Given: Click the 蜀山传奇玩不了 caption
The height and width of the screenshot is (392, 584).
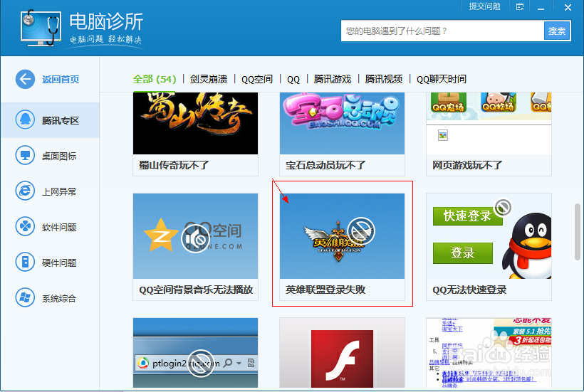Looking at the screenshot, I should tap(174, 165).
